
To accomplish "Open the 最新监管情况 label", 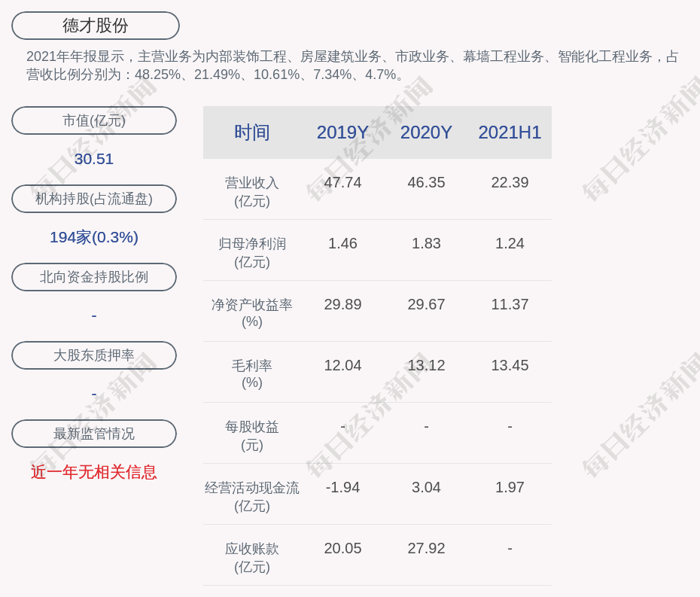I will tap(94, 434).
